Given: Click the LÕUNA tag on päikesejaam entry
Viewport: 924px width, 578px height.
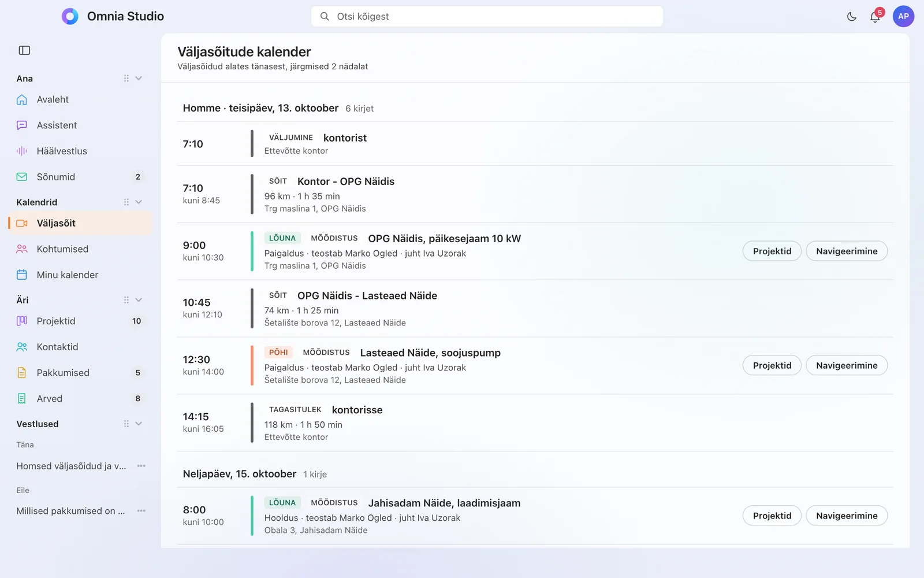Looking at the screenshot, I should coord(282,238).
